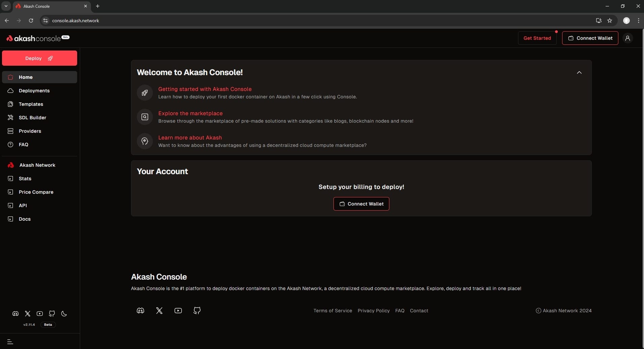Click the install app icon in address bar
The width and height of the screenshot is (644, 349).
pos(599,21)
